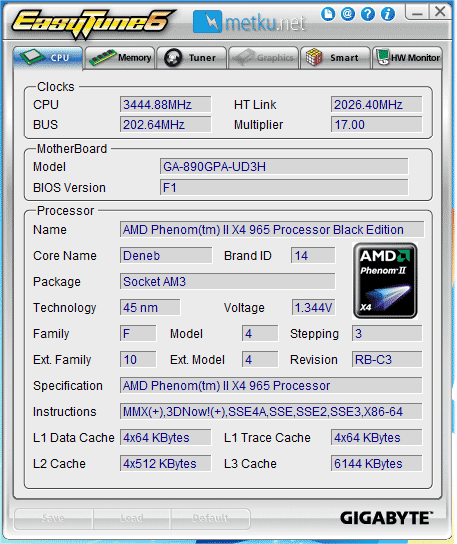
Task: Click the Save button
Action: pos(53,519)
